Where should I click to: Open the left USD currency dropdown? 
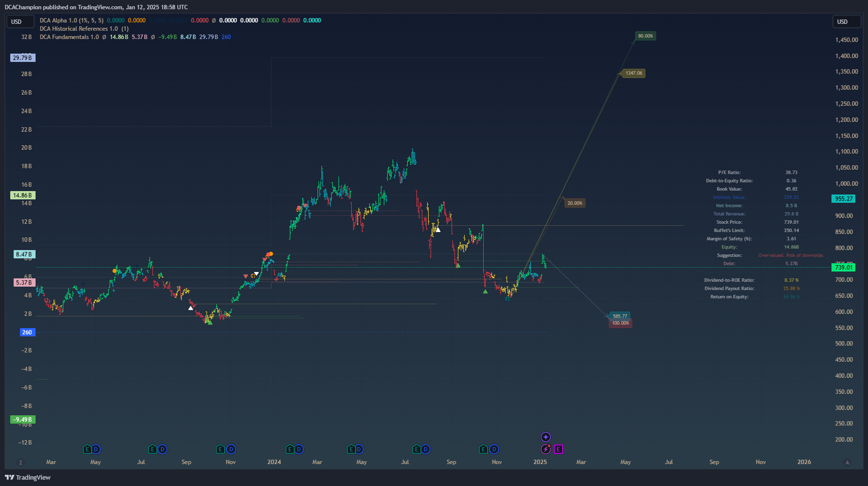[x=20, y=21]
